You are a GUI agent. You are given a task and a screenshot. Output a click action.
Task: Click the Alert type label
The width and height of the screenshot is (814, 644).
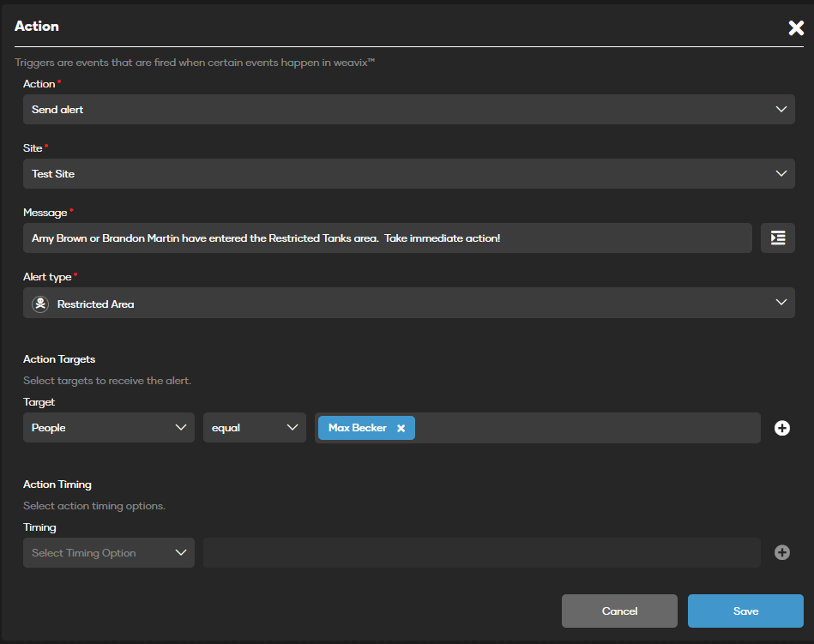pyautogui.click(x=47, y=277)
